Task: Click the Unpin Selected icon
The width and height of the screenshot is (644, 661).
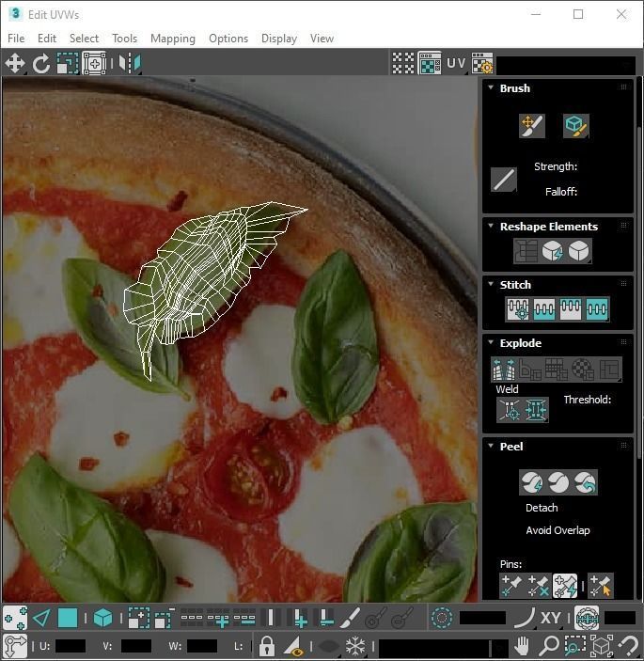Action: [x=538, y=586]
